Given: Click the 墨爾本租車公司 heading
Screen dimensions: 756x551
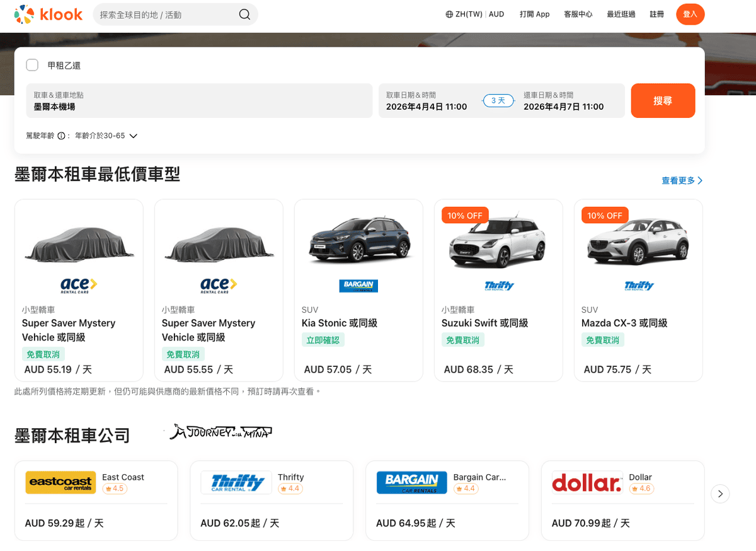Looking at the screenshot, I should coord(72,436).
